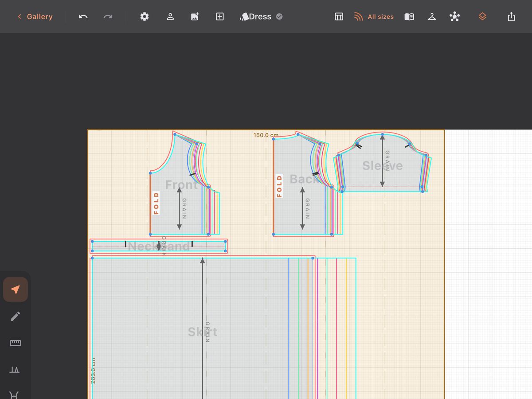Click the 150.0 cm fabric width label
The width and height of the screenshot is (532, 399).
pos(266,135)
